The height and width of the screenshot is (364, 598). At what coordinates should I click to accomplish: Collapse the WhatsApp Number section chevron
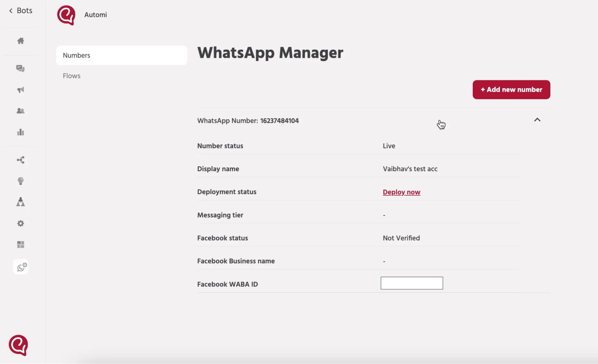pos(537,120)
